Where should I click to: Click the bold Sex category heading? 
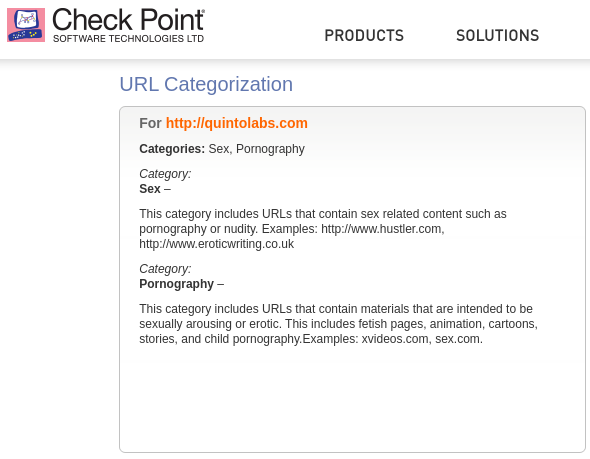150,188
